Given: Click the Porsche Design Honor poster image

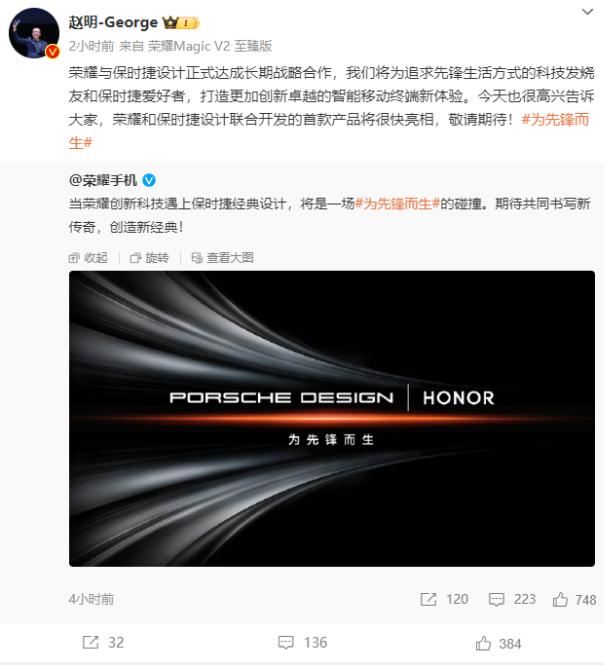Looking at the screenshot, I should (332, 419).
